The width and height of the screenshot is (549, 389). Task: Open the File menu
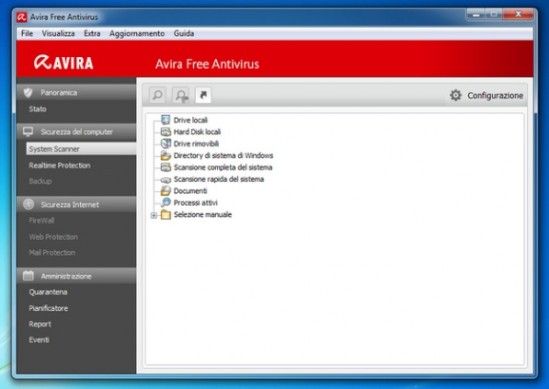[x=27, y=33]
